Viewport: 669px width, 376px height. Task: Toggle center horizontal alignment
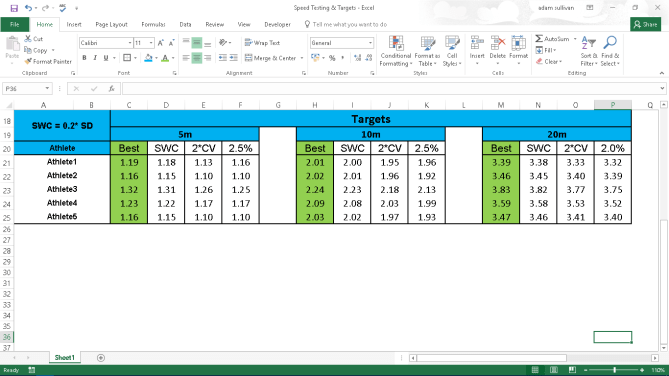click(197, 58)
